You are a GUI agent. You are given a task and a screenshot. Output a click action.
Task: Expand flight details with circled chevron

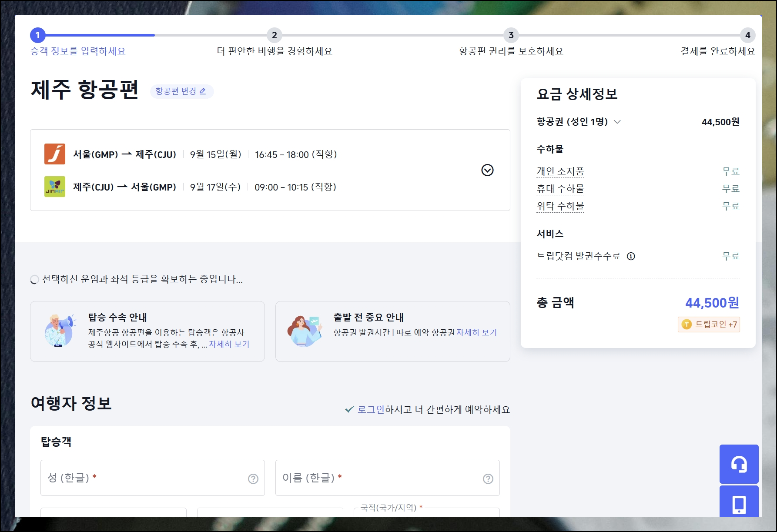(x=487, y=170)
